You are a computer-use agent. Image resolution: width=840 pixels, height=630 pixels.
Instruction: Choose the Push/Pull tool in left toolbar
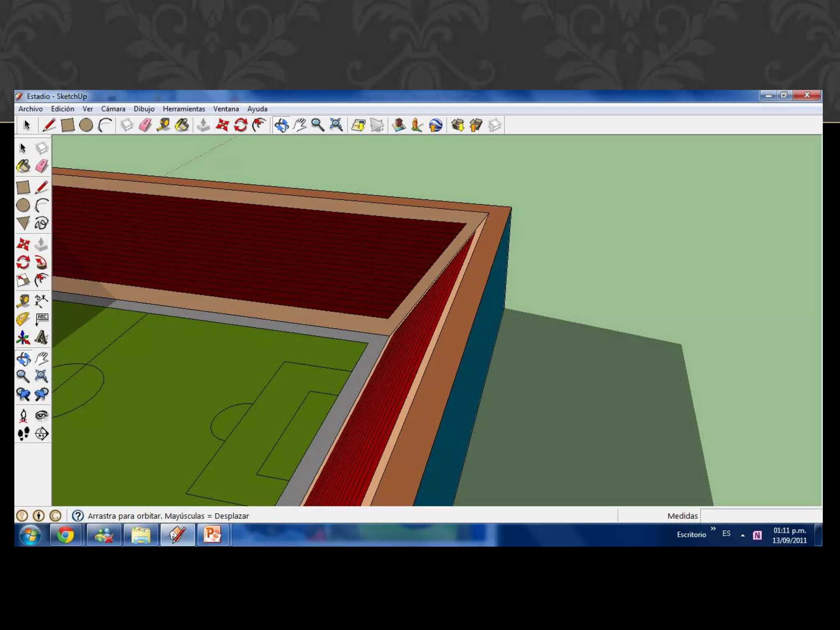41,244
